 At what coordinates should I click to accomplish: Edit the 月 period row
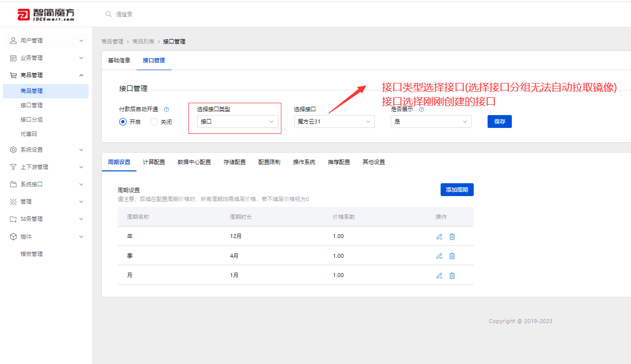tap(439, 276)
